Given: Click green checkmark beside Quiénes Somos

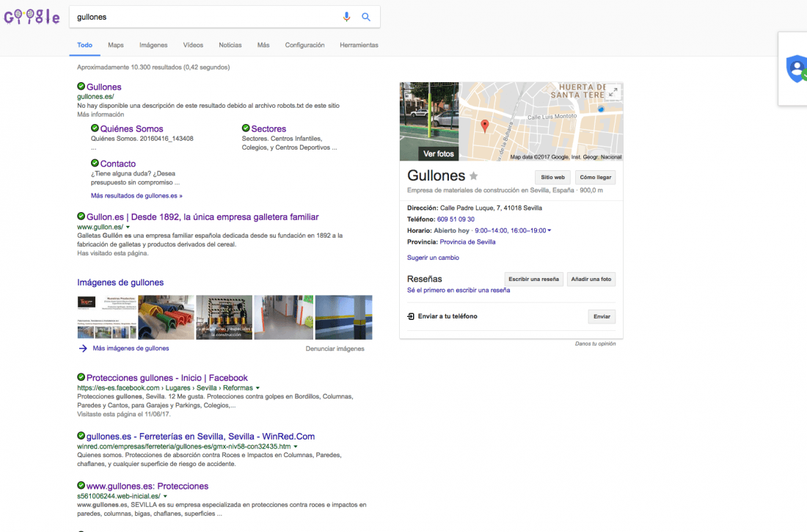Looking at the screenshot, I should (95, 128).
